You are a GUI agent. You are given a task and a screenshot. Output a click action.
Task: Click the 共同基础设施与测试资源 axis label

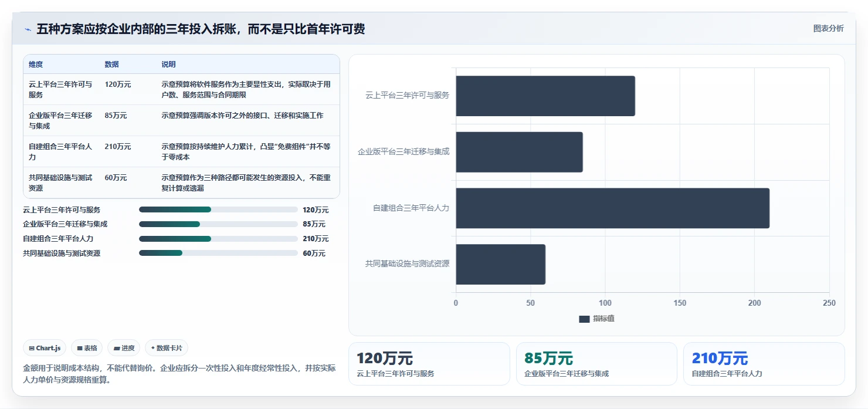(407, 264)
